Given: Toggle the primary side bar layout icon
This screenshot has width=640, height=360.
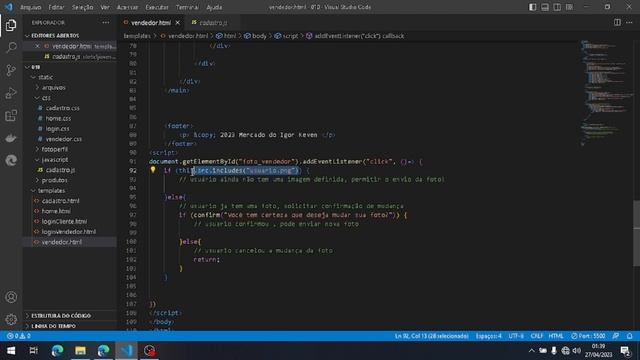Looking at the screenshot, I should pyautogui.click(x=532, y=7).
